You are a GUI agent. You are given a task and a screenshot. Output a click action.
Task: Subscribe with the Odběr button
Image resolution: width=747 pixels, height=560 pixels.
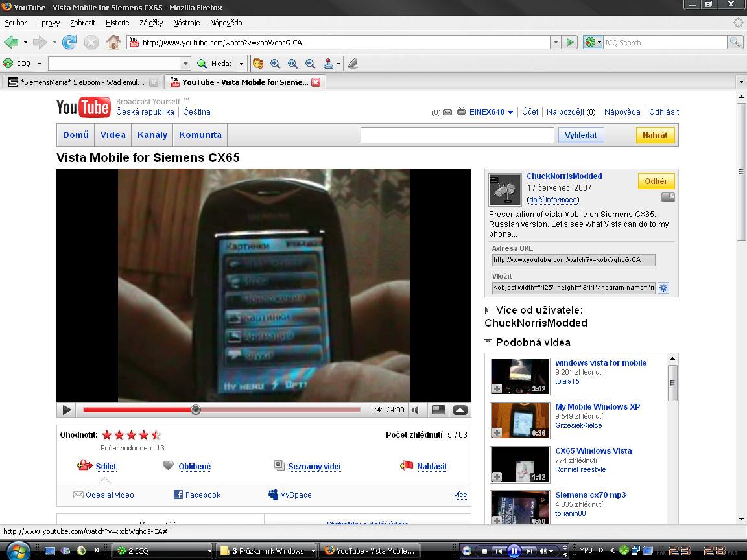[x=656, y=181]
